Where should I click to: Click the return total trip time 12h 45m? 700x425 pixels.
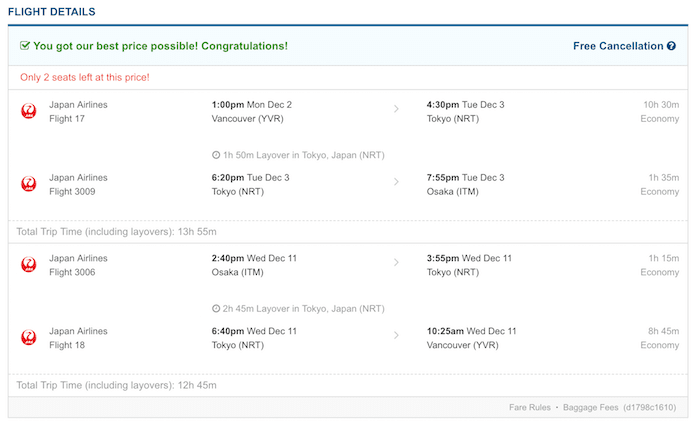116,385
